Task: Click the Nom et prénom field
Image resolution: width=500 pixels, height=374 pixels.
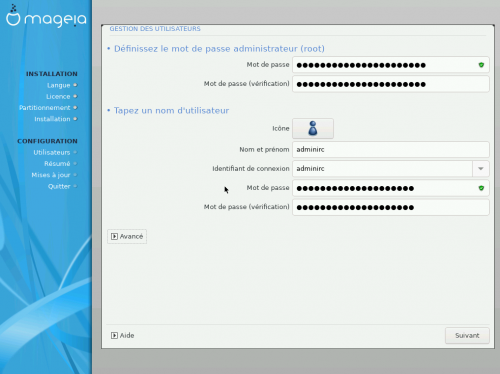Action: click(x=391, y=149)
